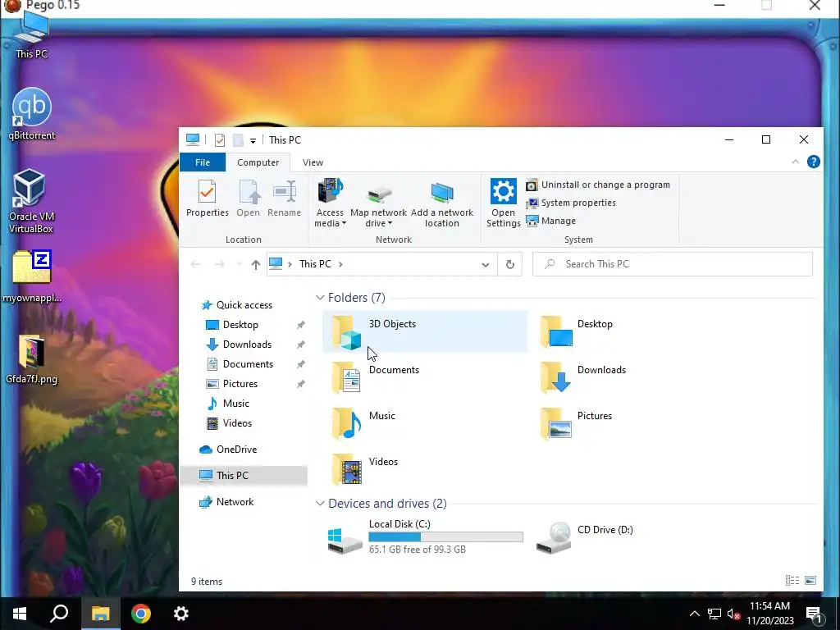Select CD Drive (D:)
Screen dimensions: 840x630
tap(632, 536)
